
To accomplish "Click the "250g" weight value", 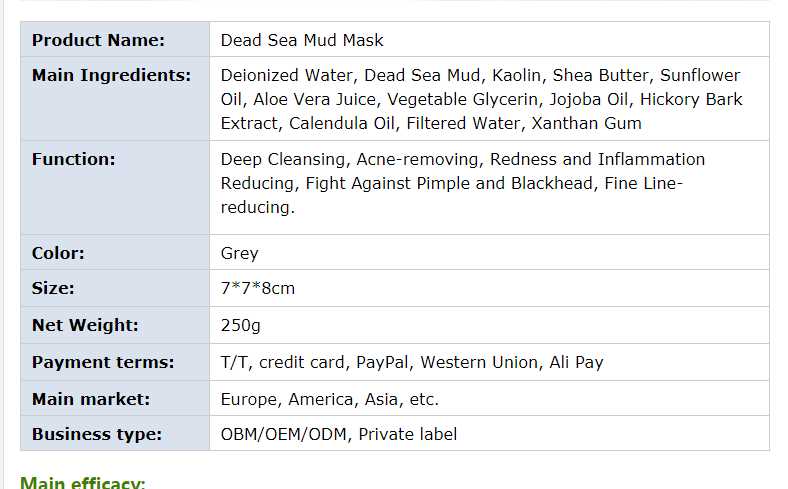I will click(240, 325).
